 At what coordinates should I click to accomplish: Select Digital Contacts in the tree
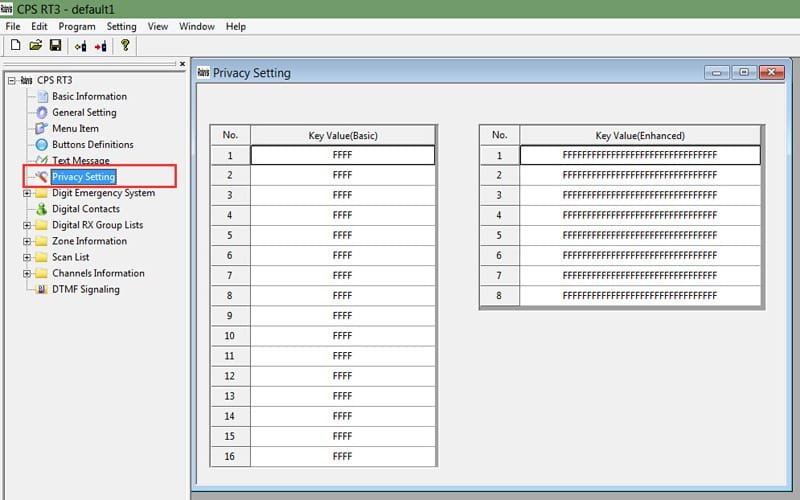click(86, 209)
